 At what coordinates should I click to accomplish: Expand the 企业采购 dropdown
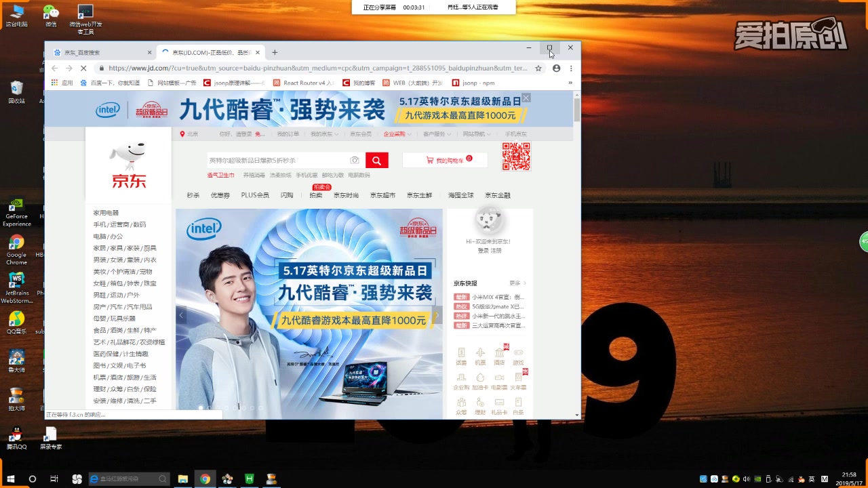click(397, 134)
